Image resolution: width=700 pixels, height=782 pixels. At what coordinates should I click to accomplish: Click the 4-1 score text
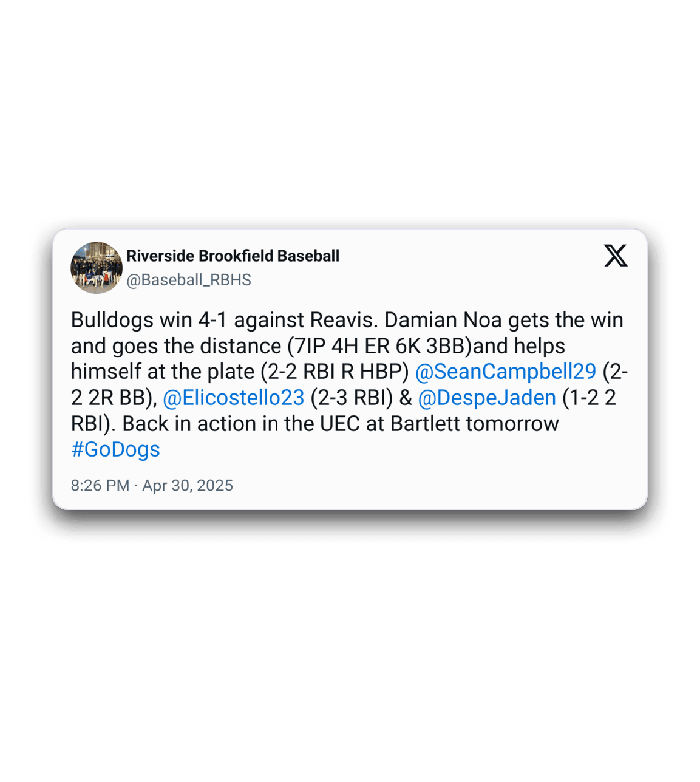pos(212,320)
